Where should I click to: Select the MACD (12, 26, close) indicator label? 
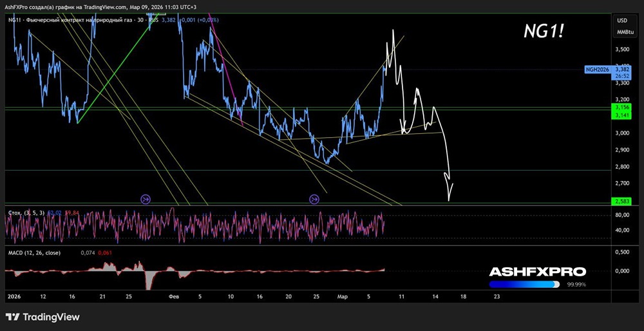point(34,253)
